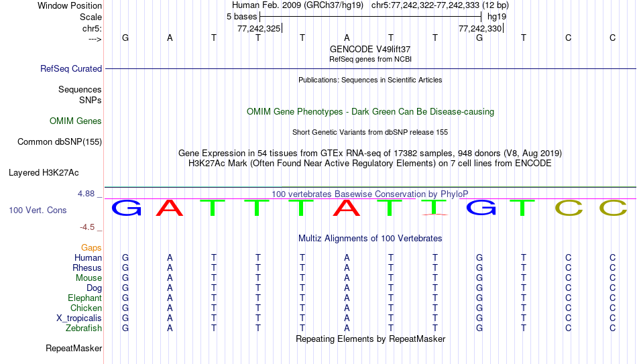Select the X_tropicalis species row label

click(79, 318)
